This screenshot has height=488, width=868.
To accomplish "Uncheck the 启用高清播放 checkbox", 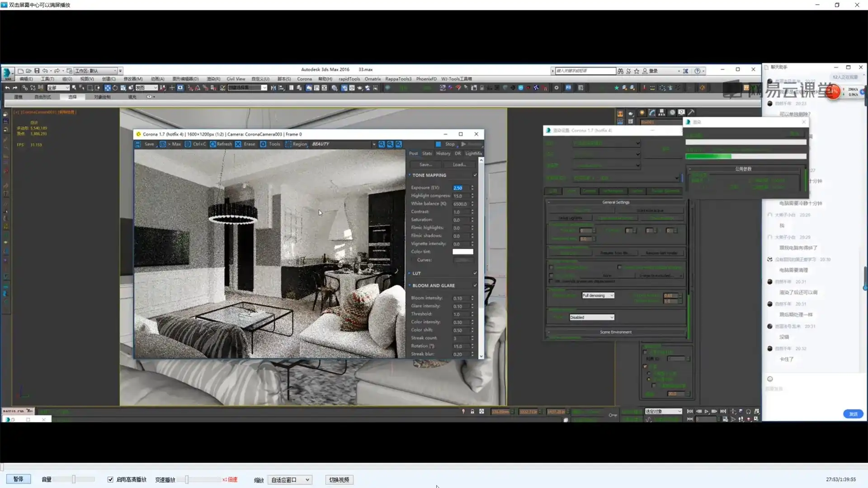I will tap(110, 479).
